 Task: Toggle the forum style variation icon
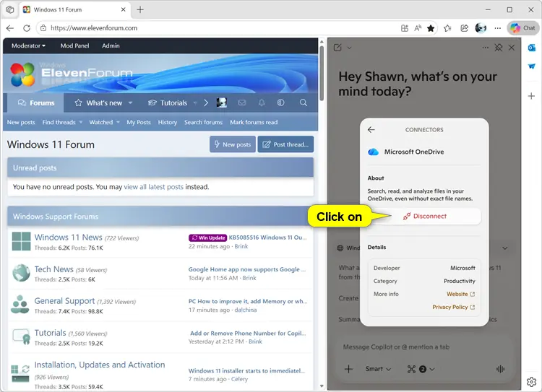(x=280, y=103)
